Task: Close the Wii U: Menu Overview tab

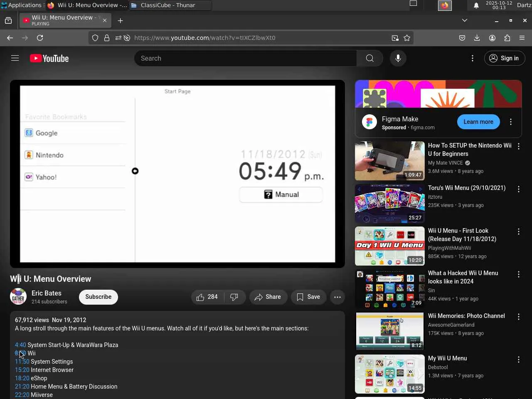Action: pos(105,20)
